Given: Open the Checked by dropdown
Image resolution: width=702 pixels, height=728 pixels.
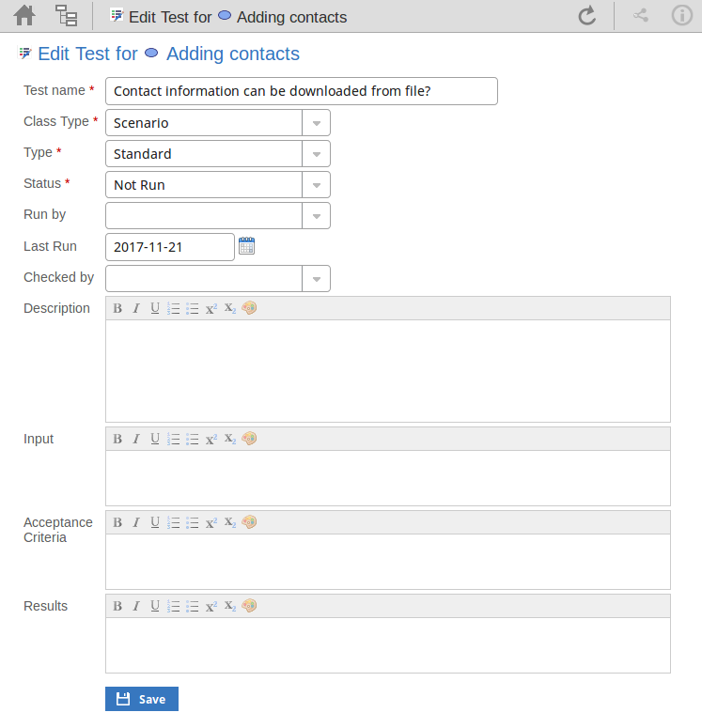Looking at the screenshot, I should pos(316,279).
